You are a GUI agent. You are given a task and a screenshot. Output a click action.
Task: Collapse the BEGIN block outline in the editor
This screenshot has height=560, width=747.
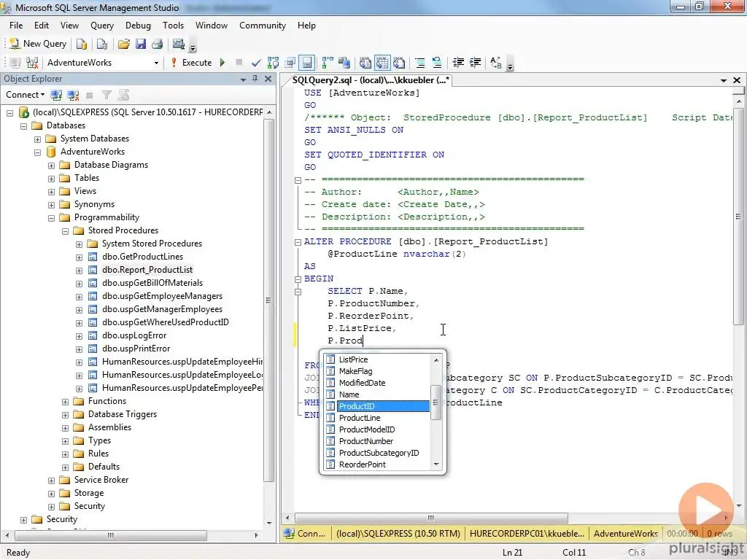[298, 279]
